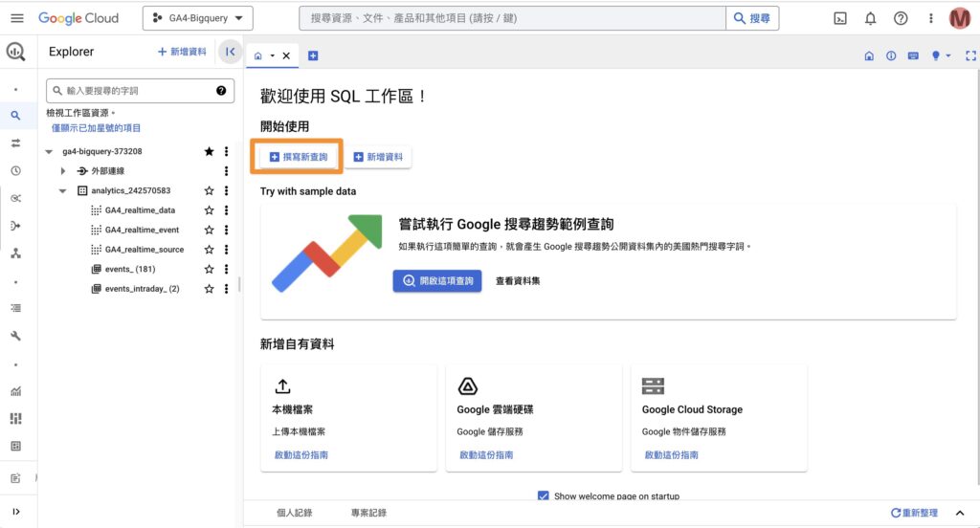Open the Google Cloud hamburger navigation menu
Viewport: 980px width, 528px height.
[17, 18]
